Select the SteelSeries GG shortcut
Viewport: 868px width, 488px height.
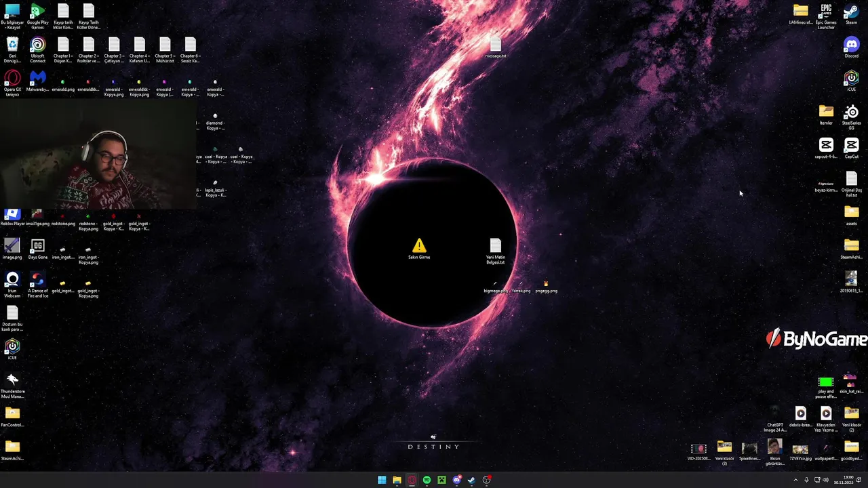tap(851, 117)
